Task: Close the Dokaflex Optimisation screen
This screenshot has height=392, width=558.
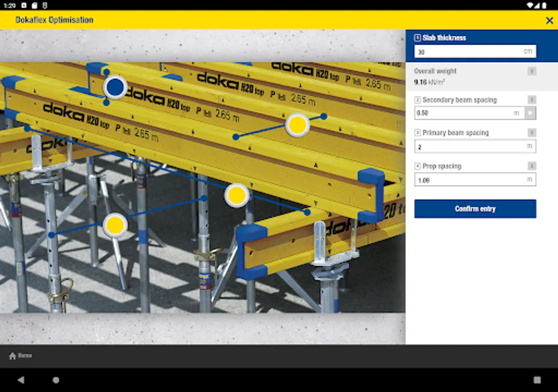Action: tap(549, 20)
